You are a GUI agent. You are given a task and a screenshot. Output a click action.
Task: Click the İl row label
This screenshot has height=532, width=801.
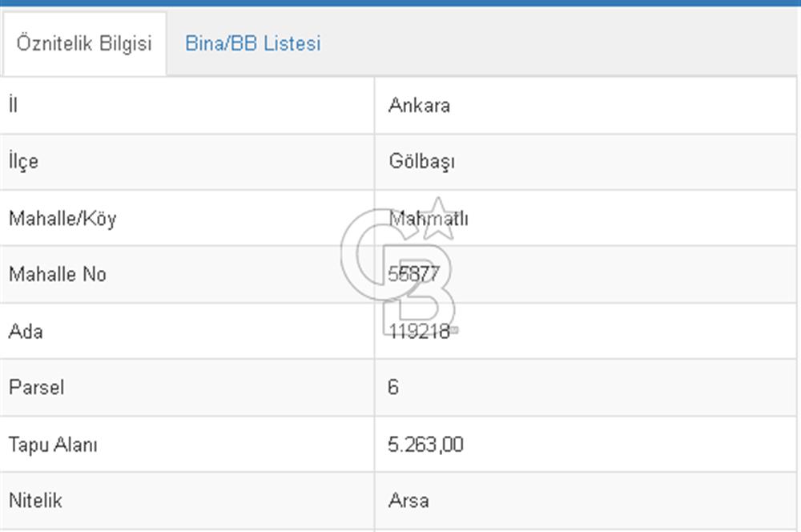coord(13,105)
